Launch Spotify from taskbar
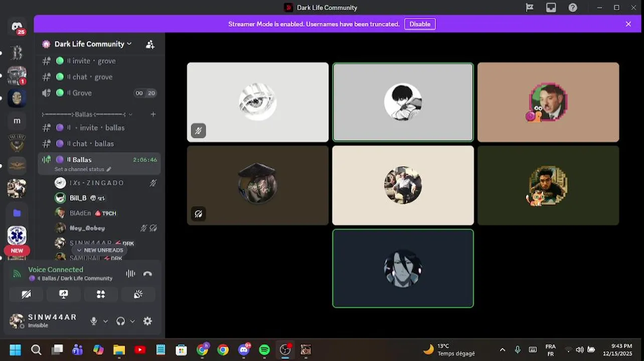 264,349
